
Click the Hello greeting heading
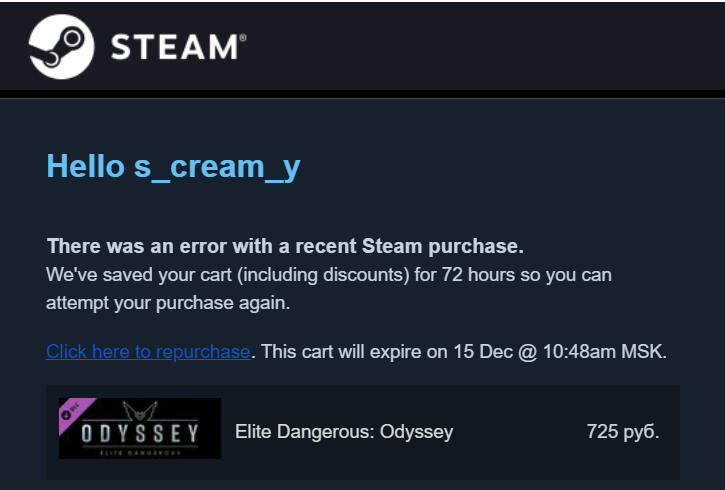[86, 167]
